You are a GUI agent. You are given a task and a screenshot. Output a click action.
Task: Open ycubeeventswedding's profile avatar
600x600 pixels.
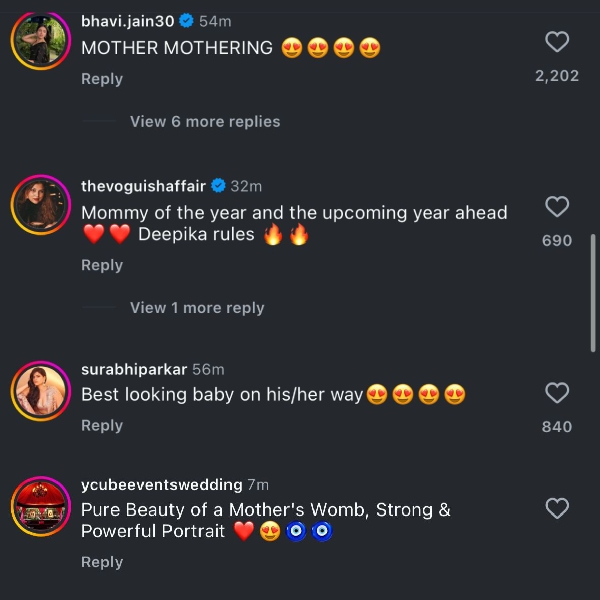tap(39, 507)
